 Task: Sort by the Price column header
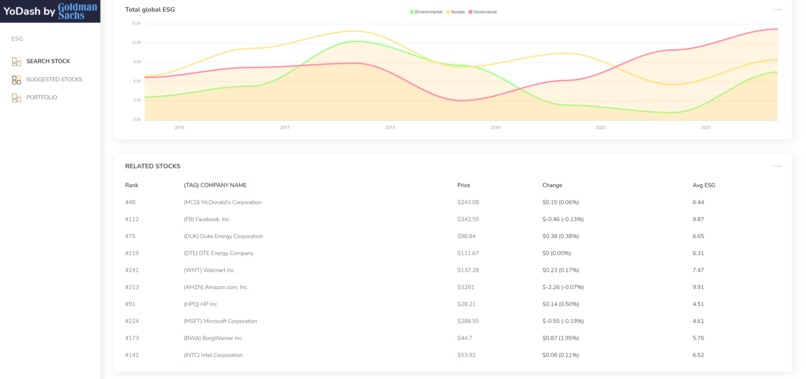pos(464,185)
